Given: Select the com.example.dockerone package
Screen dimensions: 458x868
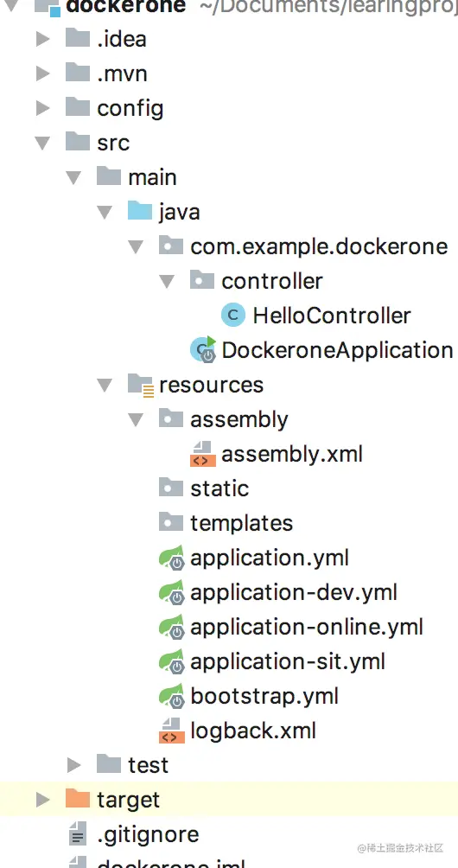Looking at the screenshot, I should coord(319,246).
